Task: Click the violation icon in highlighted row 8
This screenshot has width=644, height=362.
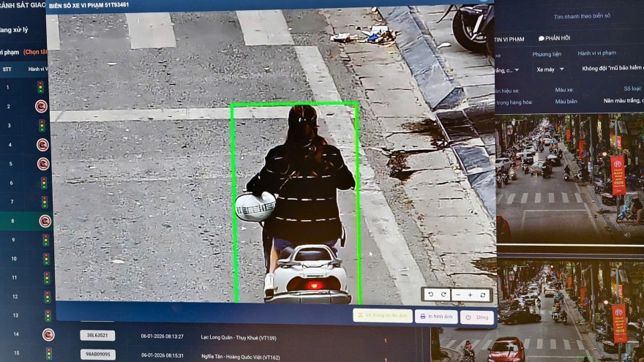Action: pyautogui.click(x=45, y=221)
